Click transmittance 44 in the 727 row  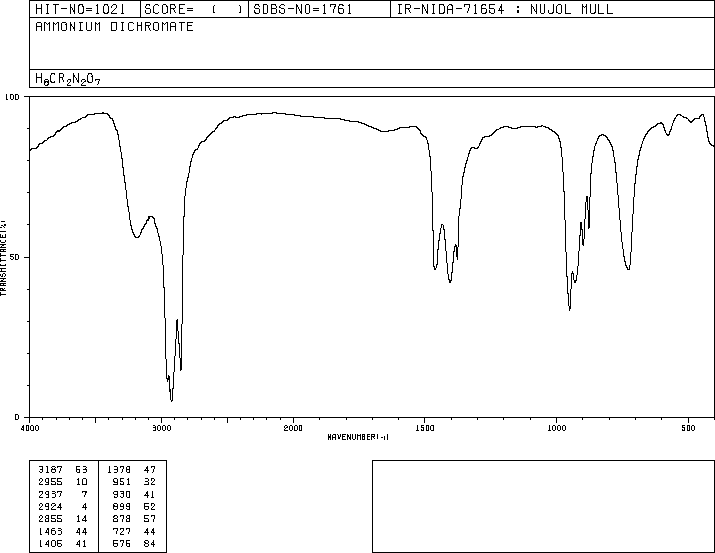150,532
